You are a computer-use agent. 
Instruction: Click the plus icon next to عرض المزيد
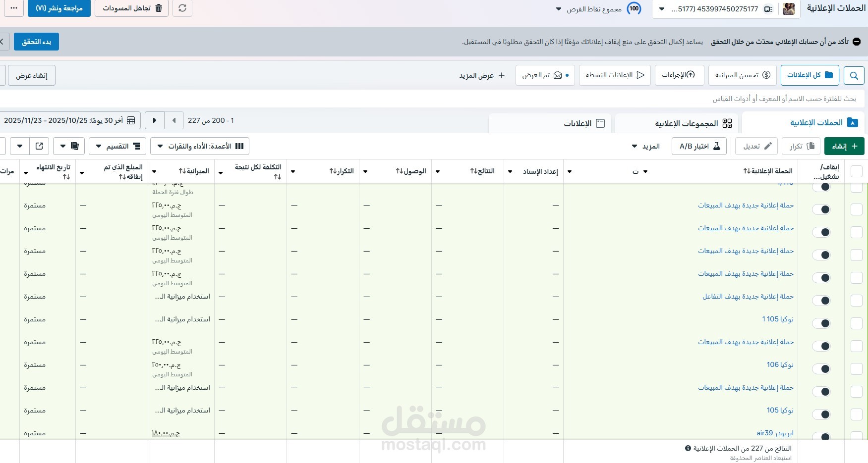502,75
